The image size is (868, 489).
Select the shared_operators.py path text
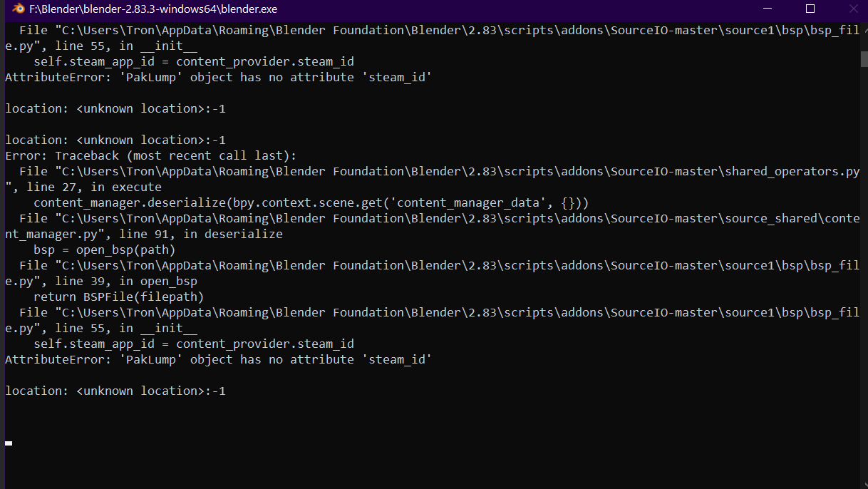pos(428,171)
